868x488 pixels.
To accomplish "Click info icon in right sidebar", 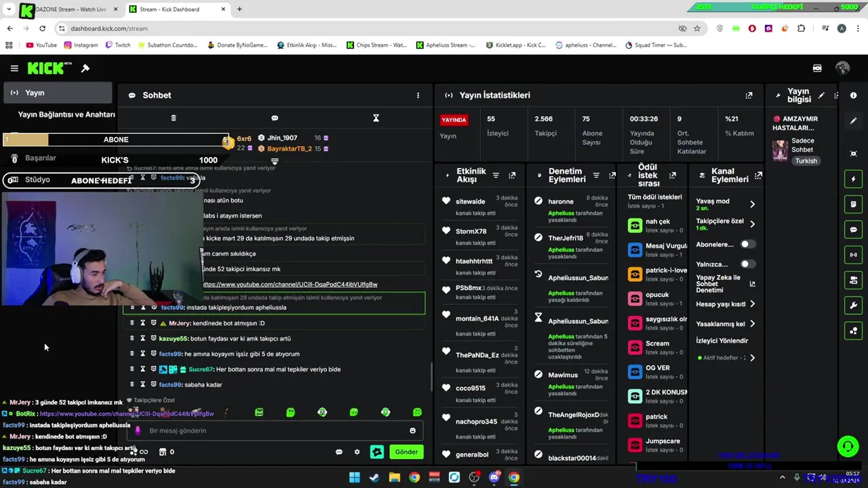I will coord(853,96).
